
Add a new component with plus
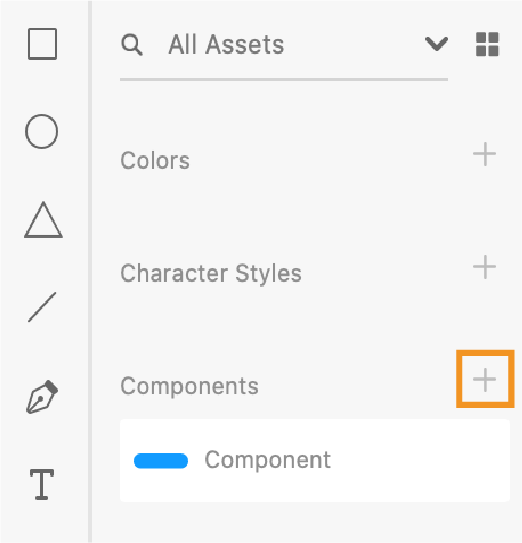(x=484, y=380)
